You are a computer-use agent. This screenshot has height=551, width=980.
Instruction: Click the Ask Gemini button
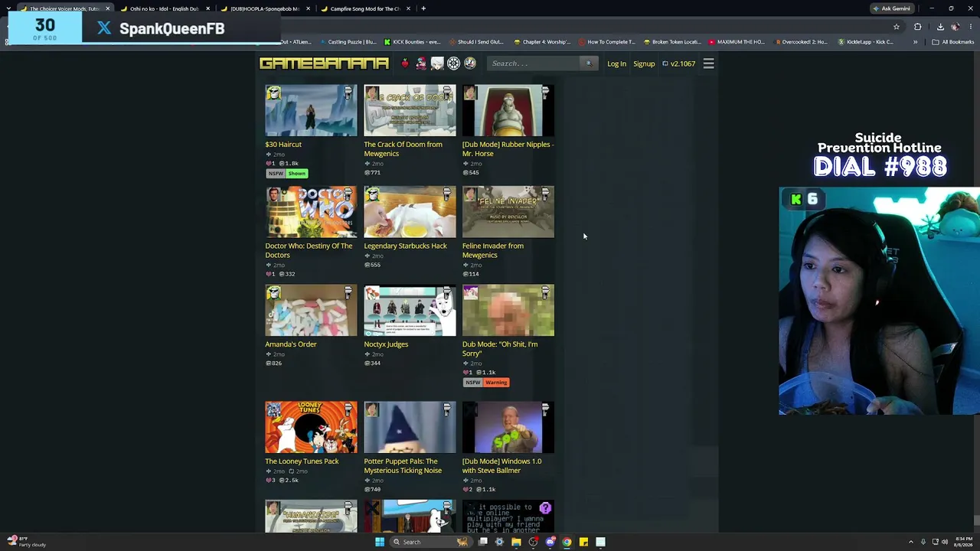[x=892, y=8]
